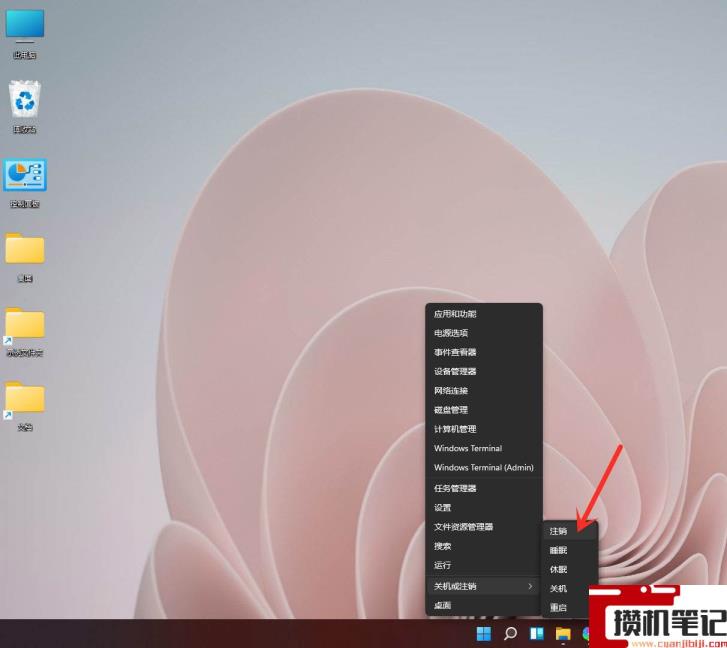Open 任务管理器 from the menu
The width and height of the screenshot is (727, 648).
click(484, 488)
